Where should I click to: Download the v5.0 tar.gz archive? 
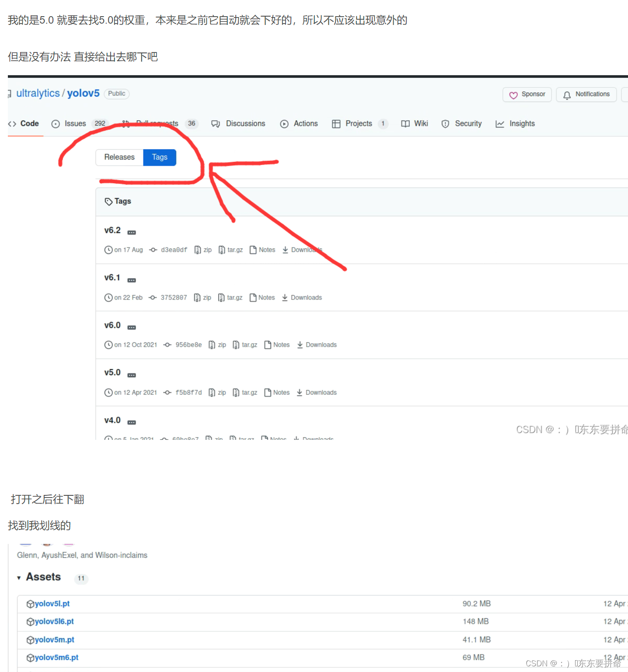tap(245, 393)
